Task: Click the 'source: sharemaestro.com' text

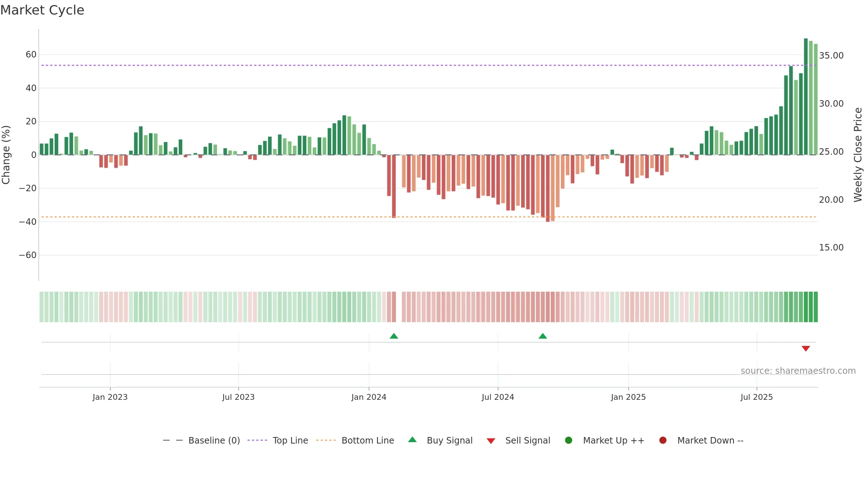Action: pyautogui.click(x=798, y=371)
